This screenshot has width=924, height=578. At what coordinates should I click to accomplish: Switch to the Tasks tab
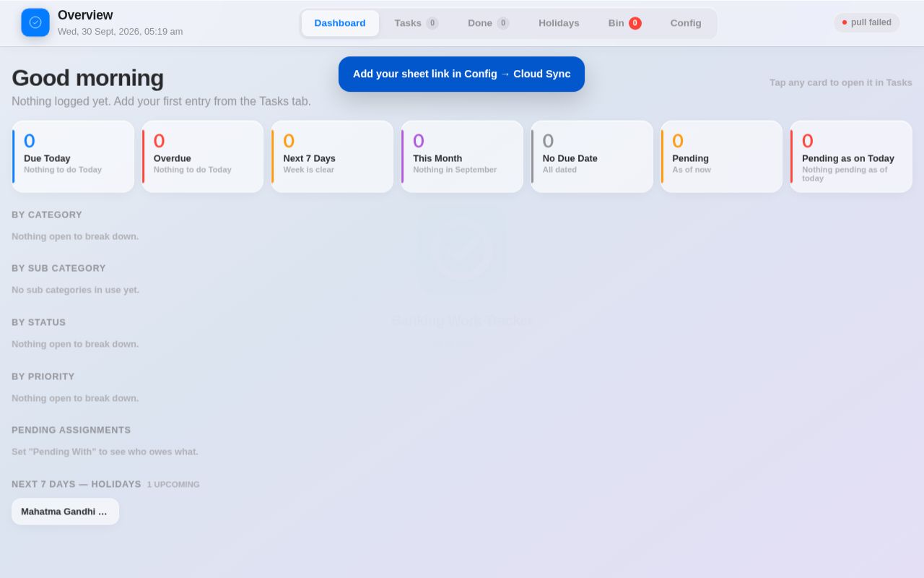(x=417, y=23)
